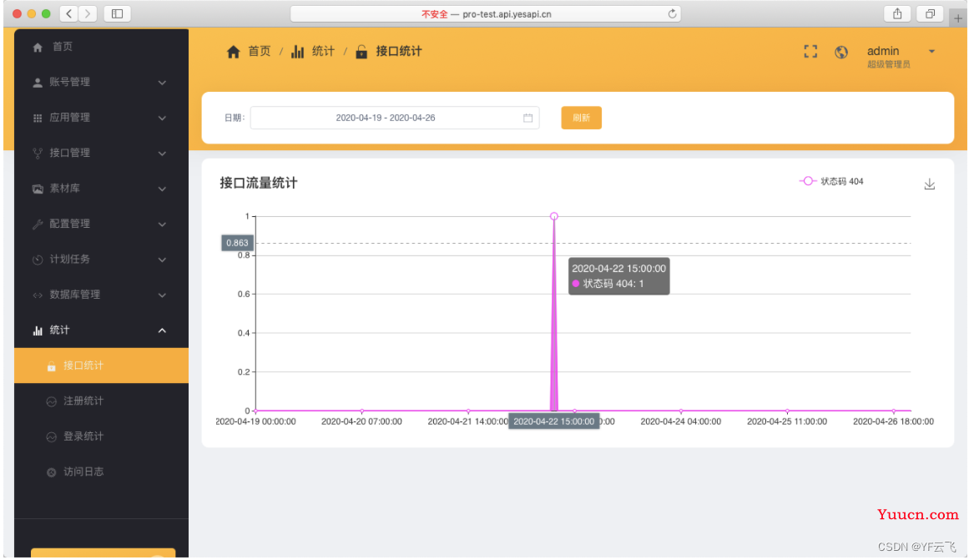Expand 账号管理 chevron
This screenshot has width=969, height=560.
pos(162,83)
